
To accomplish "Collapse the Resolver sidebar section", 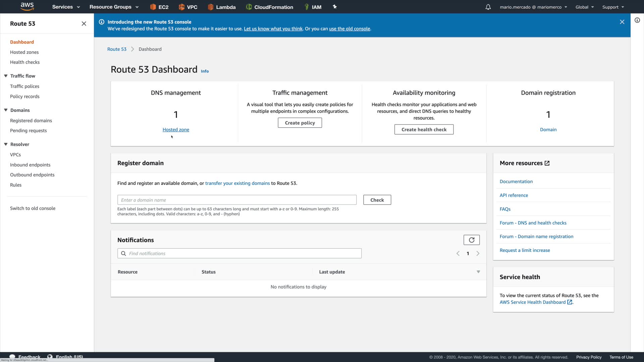I will [x=6, y=144].
